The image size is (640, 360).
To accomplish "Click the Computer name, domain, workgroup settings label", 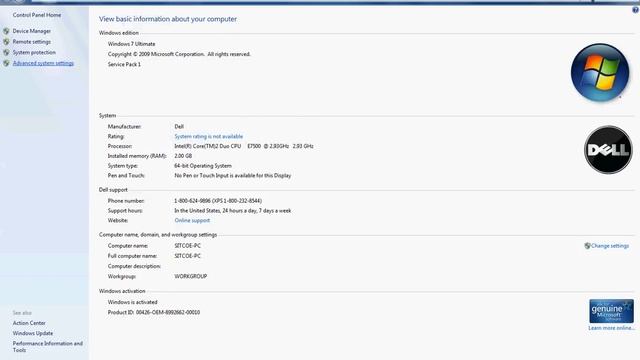I will (158, 235).
